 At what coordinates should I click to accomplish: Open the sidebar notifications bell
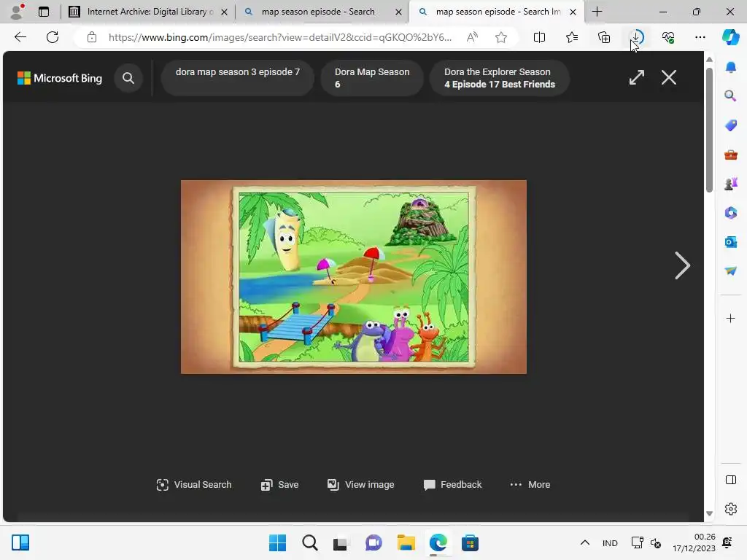(731, 67)
